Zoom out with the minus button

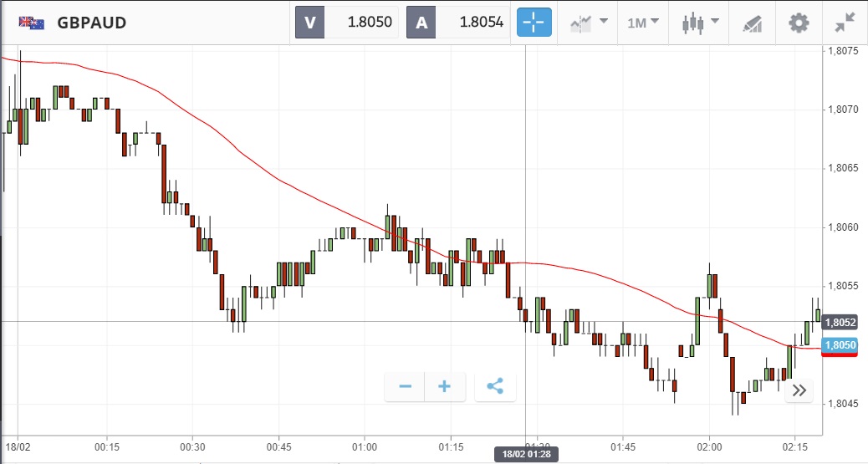point(406,386)
